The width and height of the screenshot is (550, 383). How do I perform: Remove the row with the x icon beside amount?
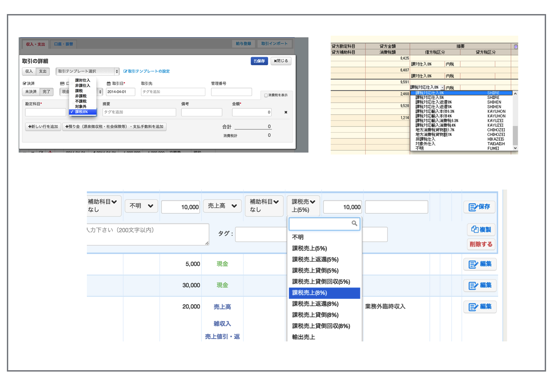[286, 112]
